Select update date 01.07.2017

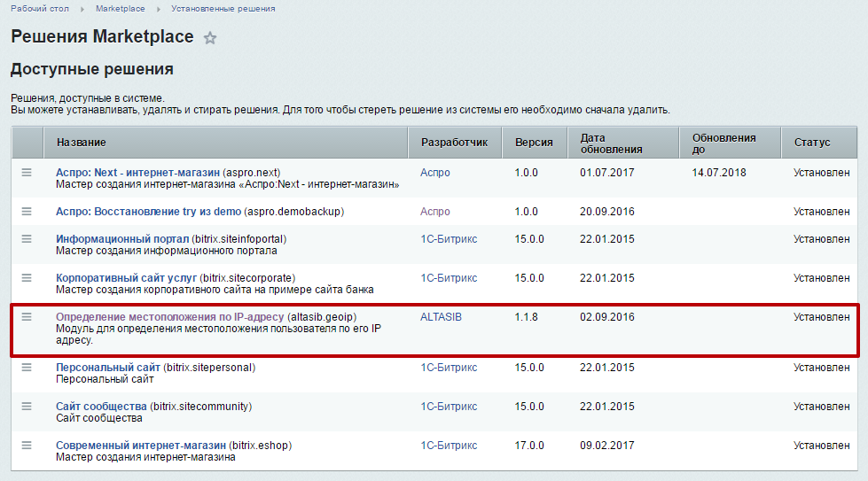[x=607, y=173]
